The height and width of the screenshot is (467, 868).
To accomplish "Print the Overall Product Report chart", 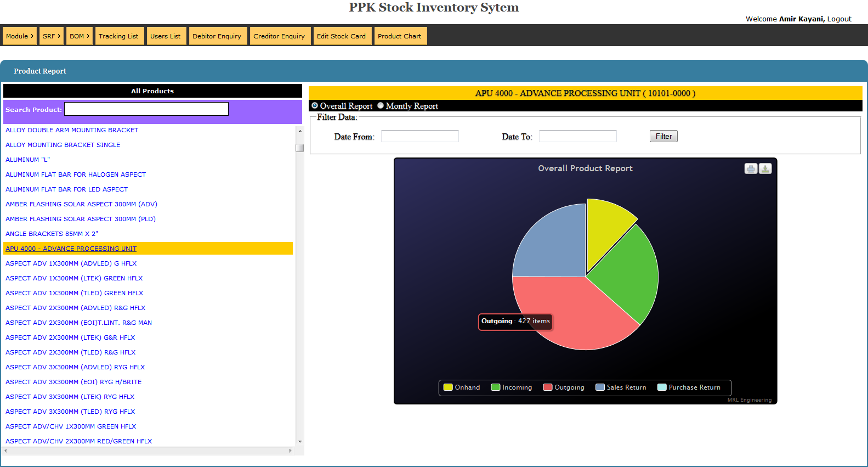I will coord(751,169).
